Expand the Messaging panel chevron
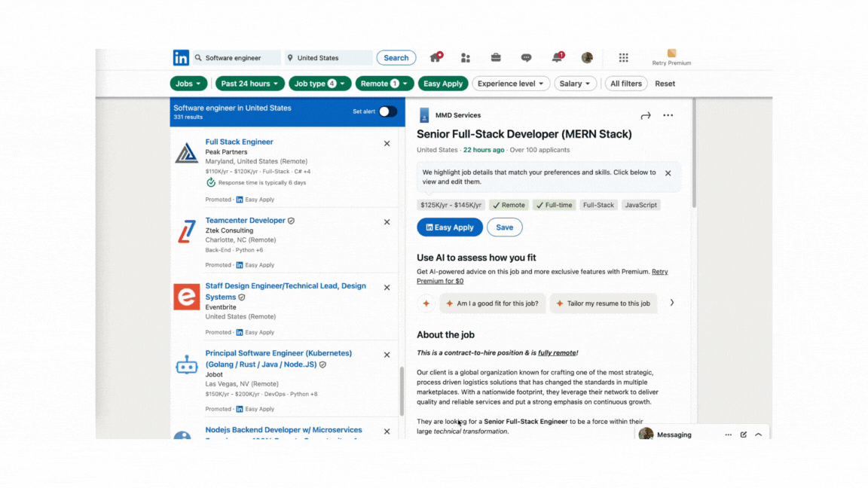Screen dimensions: 868x488 click(x=759, y=435)
